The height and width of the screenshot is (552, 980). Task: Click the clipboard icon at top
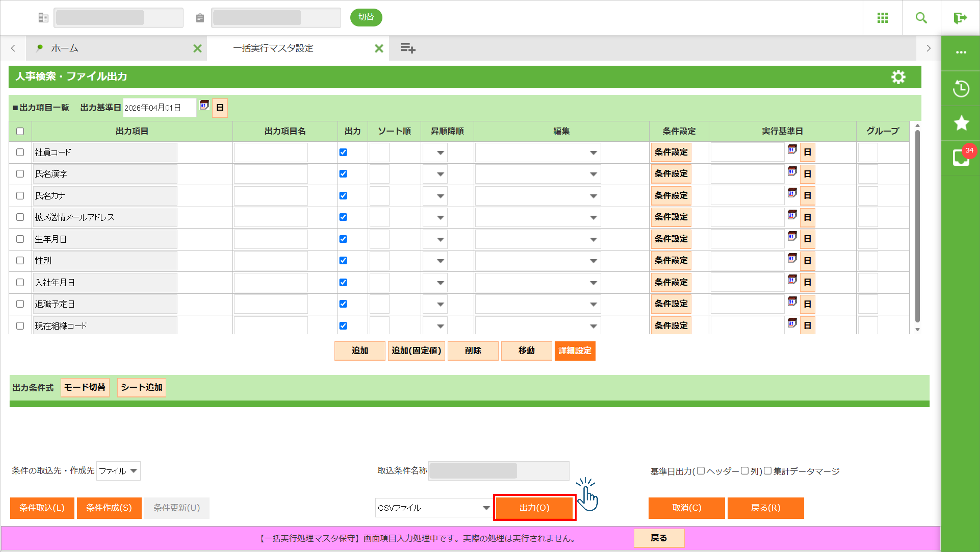tap(200, 18)
